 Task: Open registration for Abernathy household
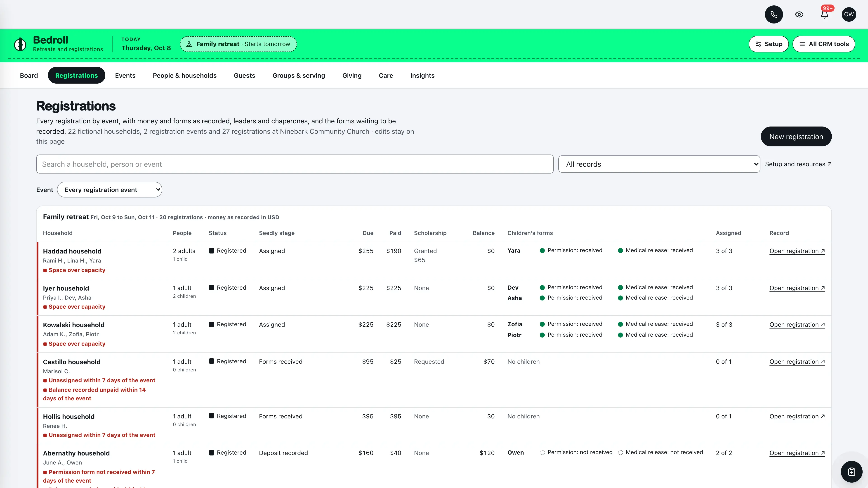[797, 453]
